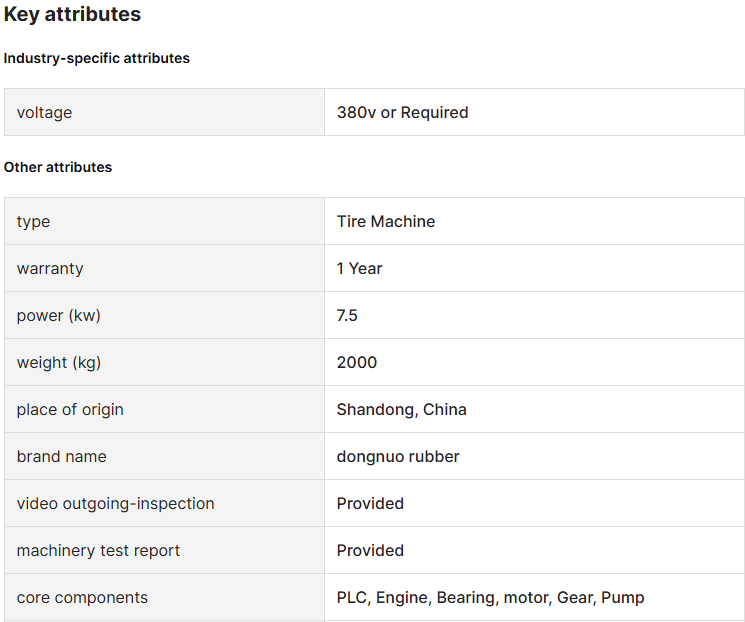Select the 1 Year warranty value

click(x=359, y=268)
